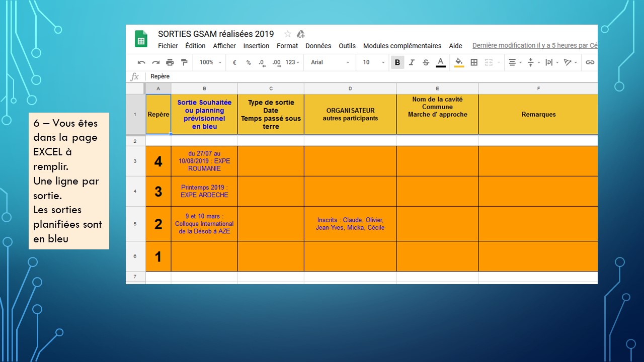Click the merge cells icon
Screen dimensions: 644x362
pyautogui.click(x=489, y=62)
